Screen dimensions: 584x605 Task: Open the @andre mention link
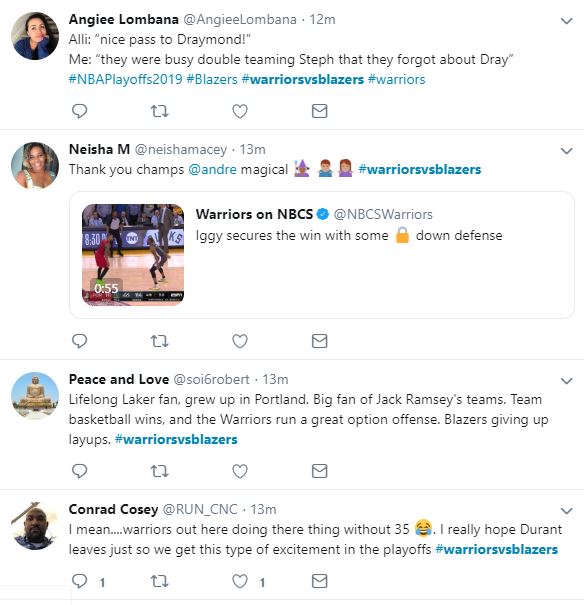(213, 169)
